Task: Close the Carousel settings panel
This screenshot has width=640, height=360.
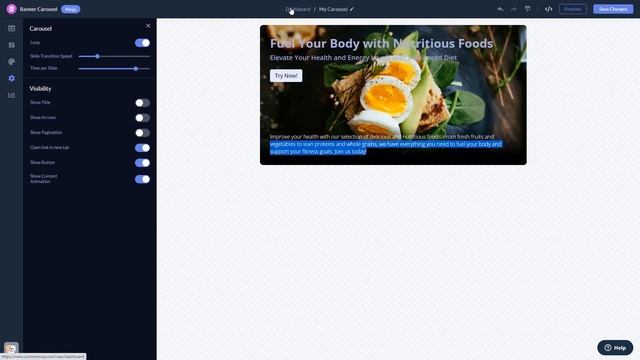Action: coord(148,26)
